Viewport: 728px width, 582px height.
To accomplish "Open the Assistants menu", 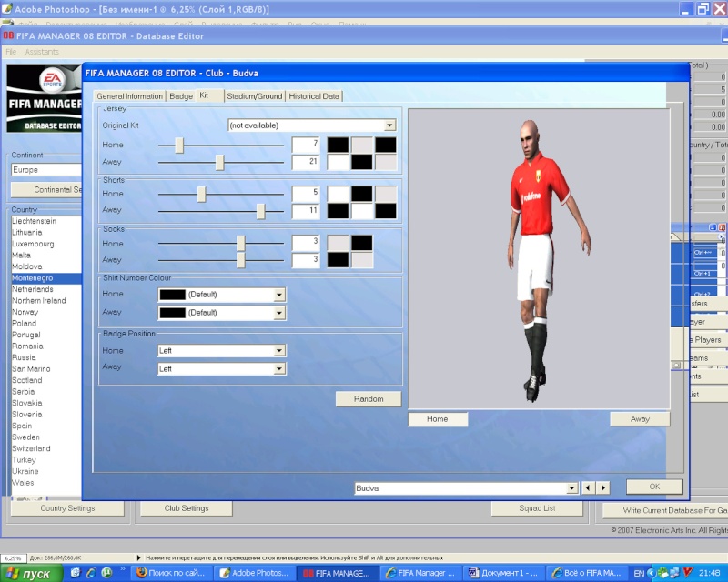I will tap(42, 52).
